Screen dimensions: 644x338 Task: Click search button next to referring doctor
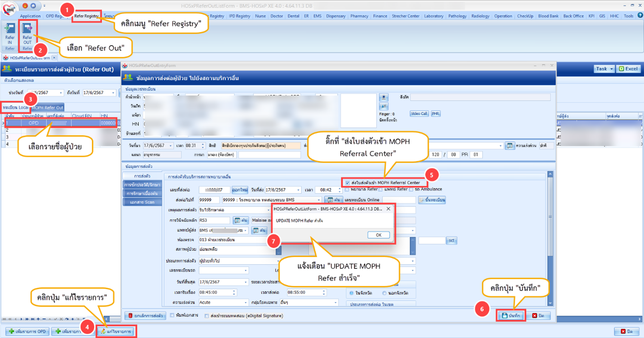coord(259,230)
